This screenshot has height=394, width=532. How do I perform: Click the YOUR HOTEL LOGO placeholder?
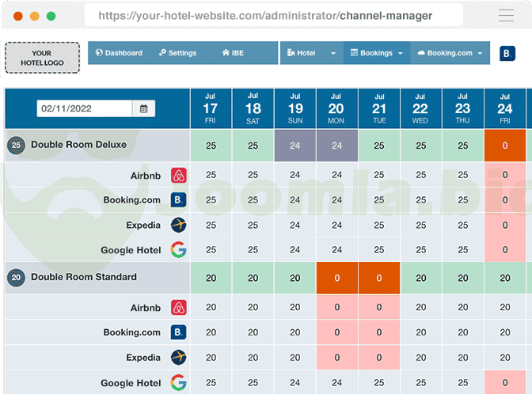42,58
